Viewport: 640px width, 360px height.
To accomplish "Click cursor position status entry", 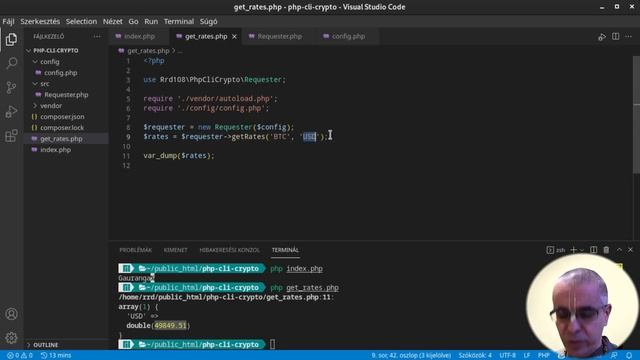I will coord(411,356).
